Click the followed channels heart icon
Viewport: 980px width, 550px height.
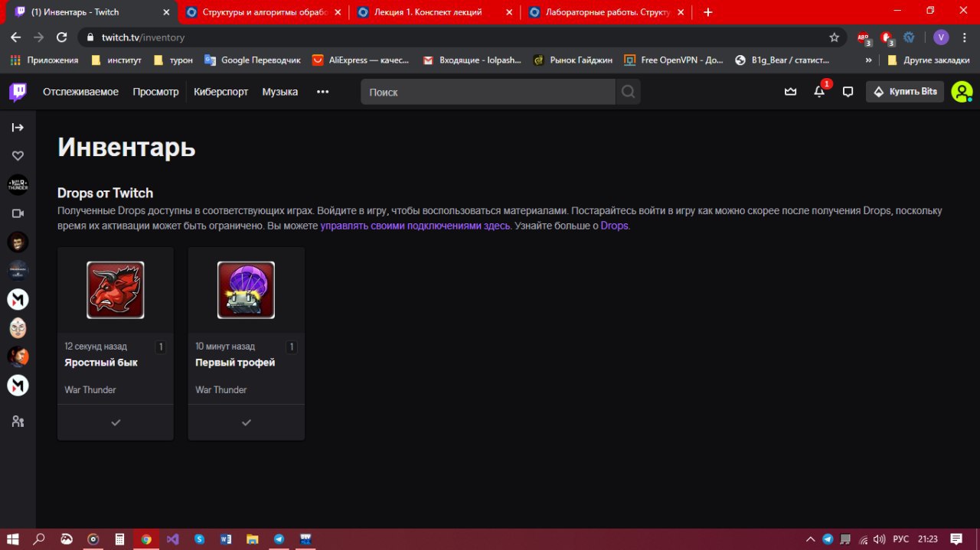[x=18, y=156]
